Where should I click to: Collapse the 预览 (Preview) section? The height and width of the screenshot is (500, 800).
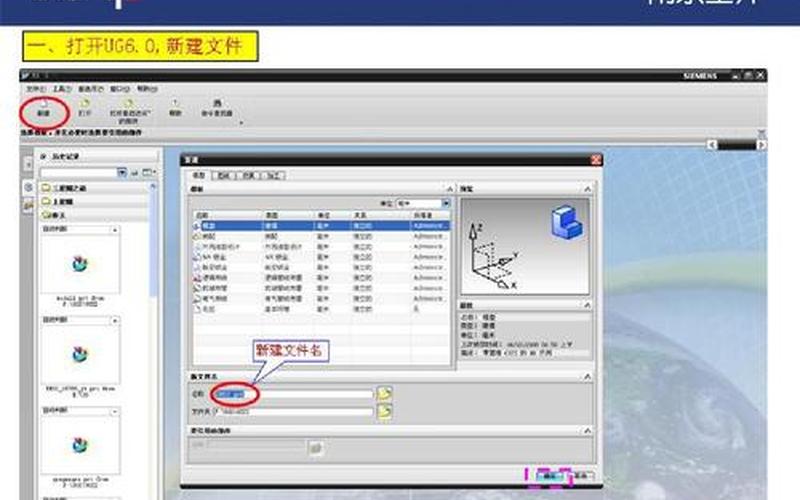pyautogui.click(x=587, y=189)
